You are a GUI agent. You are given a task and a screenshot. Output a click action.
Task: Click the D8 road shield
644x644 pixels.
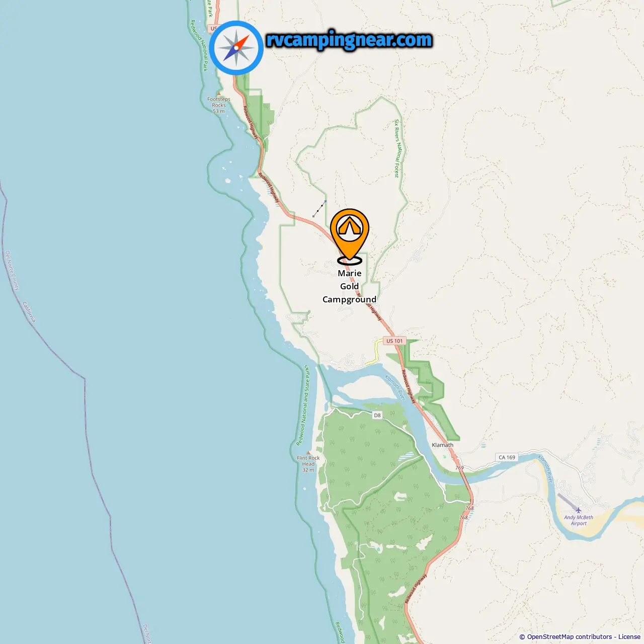pyautogui.click(x=377, y=415)
